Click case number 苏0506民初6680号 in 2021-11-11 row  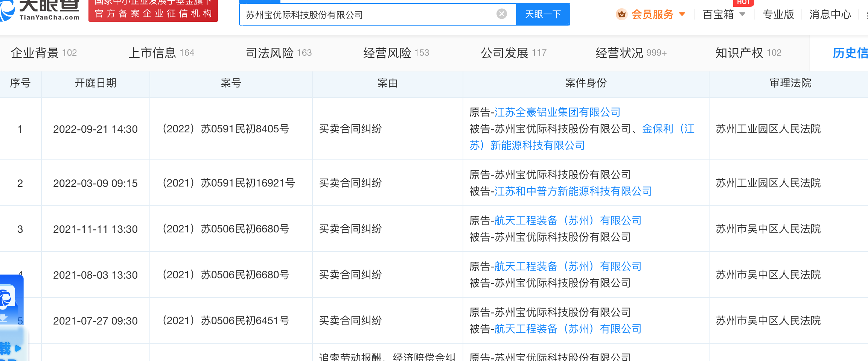click(x=225, y=229)
